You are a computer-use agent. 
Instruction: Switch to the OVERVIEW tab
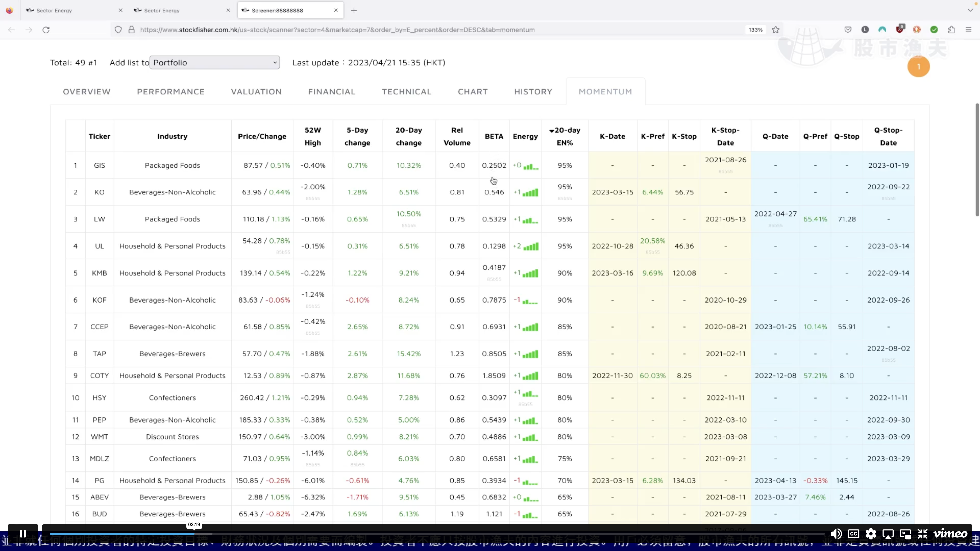(x=87, y=92)
